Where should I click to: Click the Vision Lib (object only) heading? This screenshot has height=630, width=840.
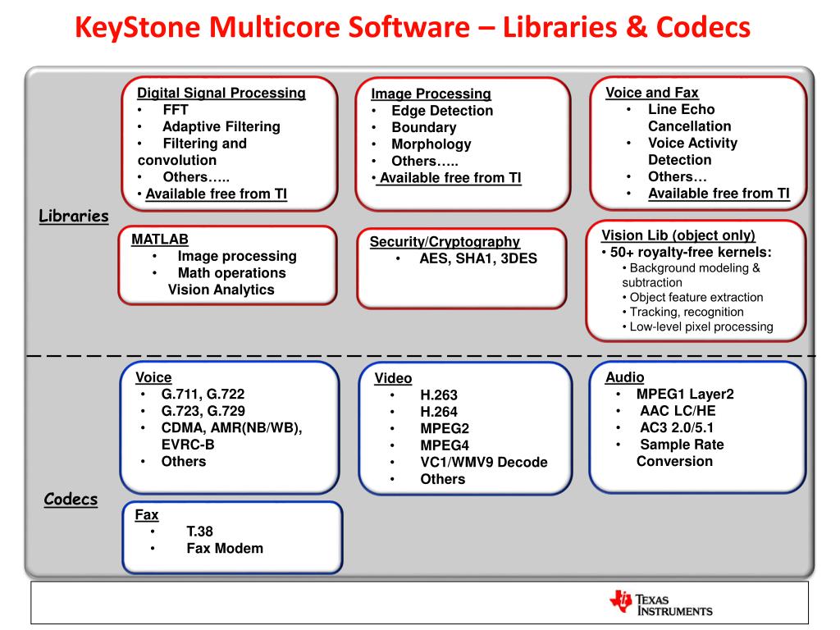click(678, 235)
